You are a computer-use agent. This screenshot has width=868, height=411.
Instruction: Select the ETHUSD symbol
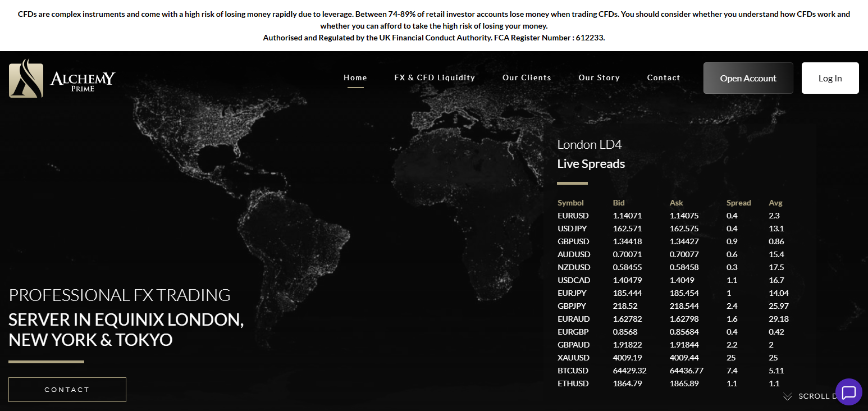tap(573, 383)
